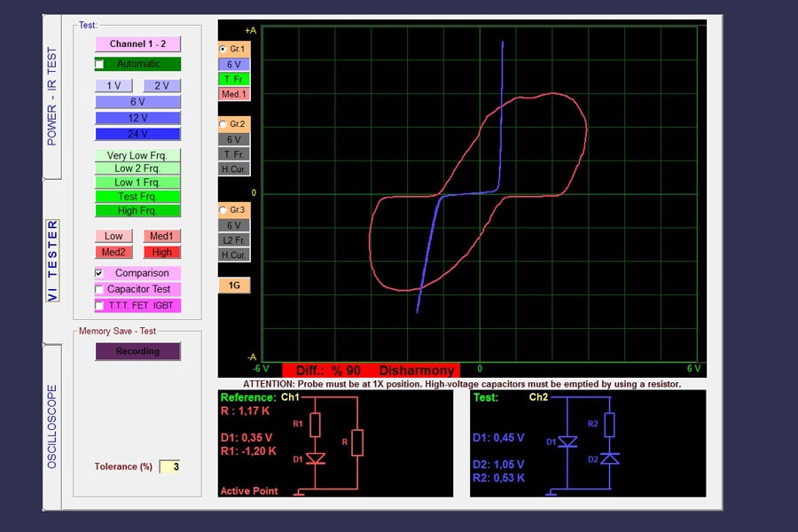Image resolution: width=798 pixels, height=532 pixels.
Task: Open the VI TESTER tab
Action: tap(52, 261)
